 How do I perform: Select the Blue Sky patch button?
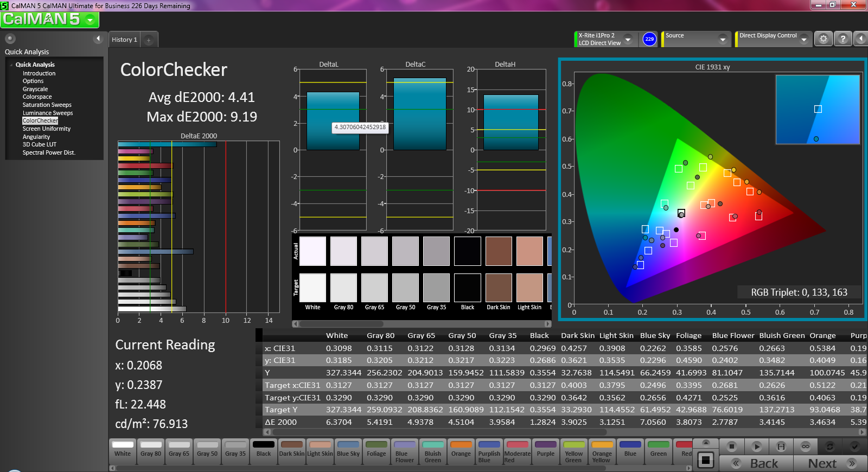(348, 451)
